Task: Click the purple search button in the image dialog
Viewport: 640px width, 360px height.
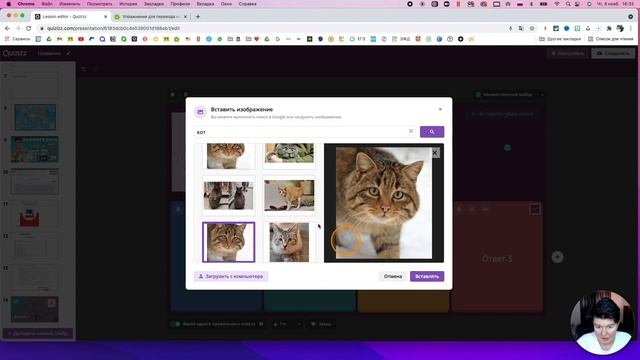Action: [x=432, y=132]
